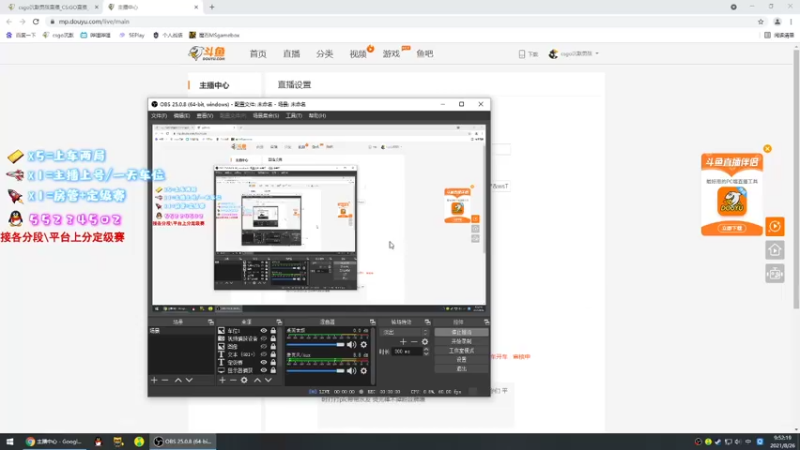Click the exit button in OBS controls
Screen dimensions: 800x450
461,369
